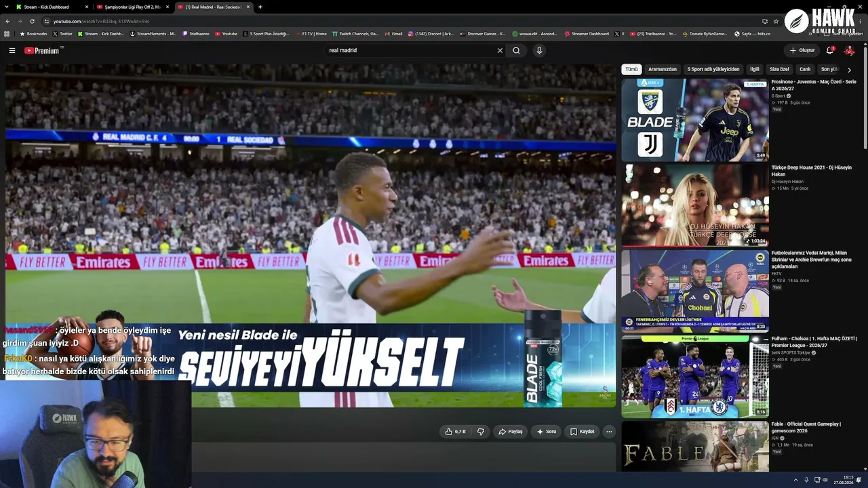Viewport: 868px width, 488px height.
Task: Run search with the magnifier button
Action: pyautogui.click(x=516, y=50)
